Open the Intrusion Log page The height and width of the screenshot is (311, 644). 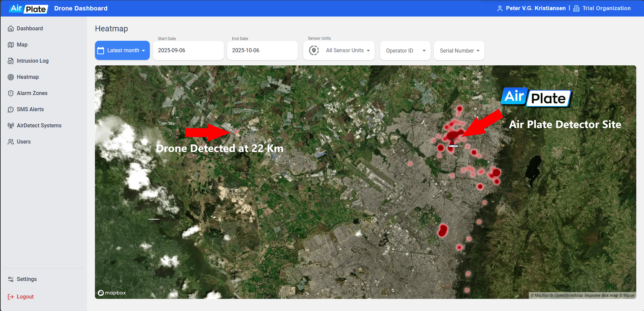tap(33, 61)
